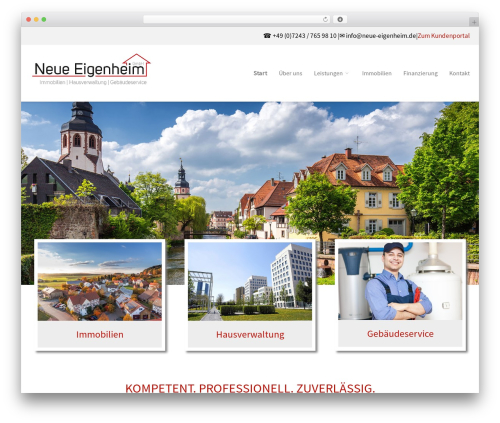
Task: Click the download icon beside the address bar
Action: tap(340, 19)
